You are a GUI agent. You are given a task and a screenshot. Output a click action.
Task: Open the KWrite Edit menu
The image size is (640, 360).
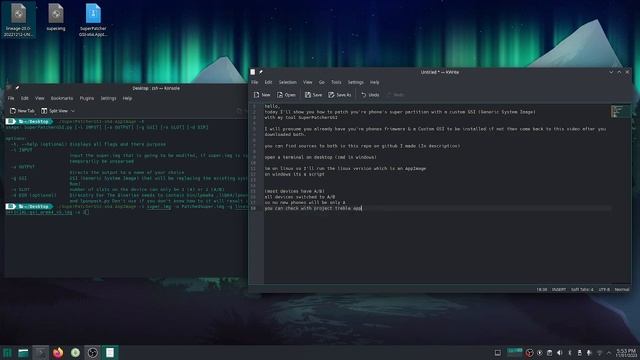(268, 82)
